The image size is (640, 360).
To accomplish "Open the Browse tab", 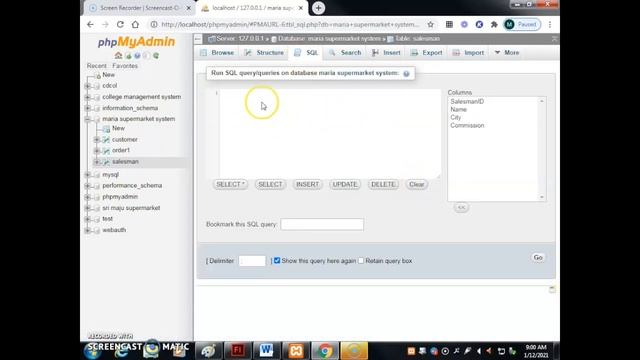I will (x=217, y=53).
